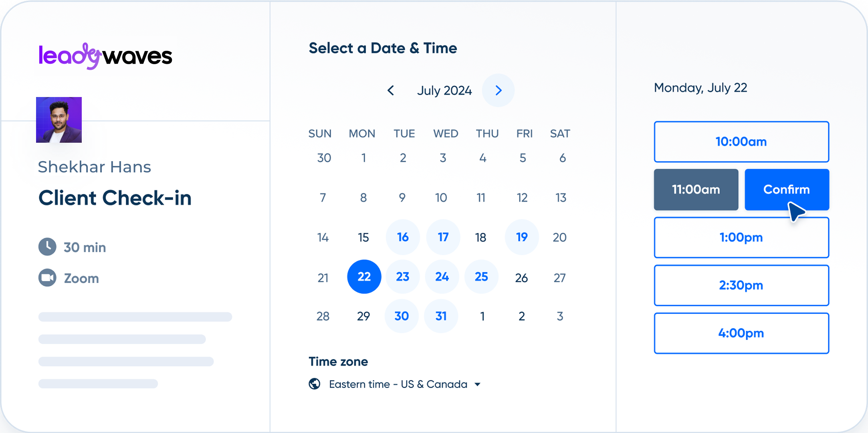Viewport: 868px width, 433px height.
Task: Open the leadywaves logo
Action: [105, 56]
